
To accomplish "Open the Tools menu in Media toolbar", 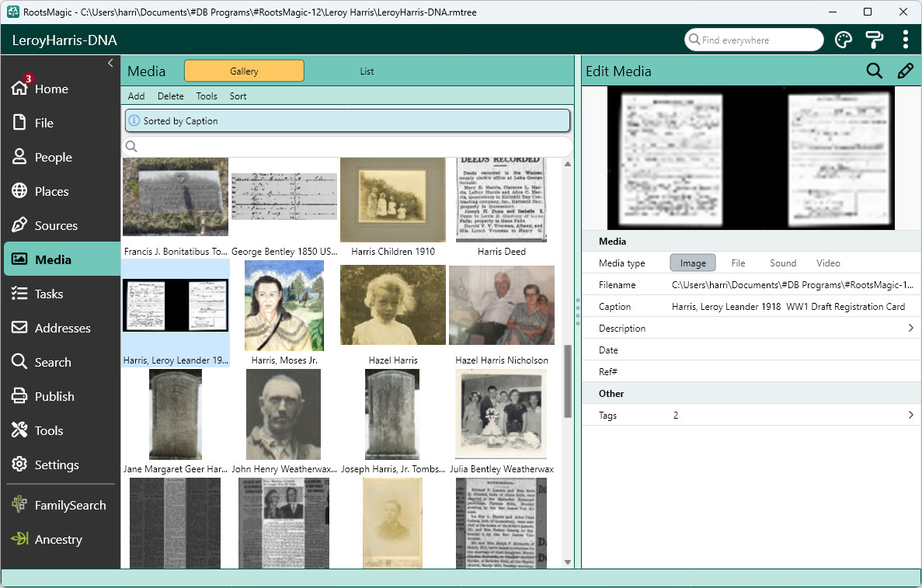I will (x=207, y=96).
